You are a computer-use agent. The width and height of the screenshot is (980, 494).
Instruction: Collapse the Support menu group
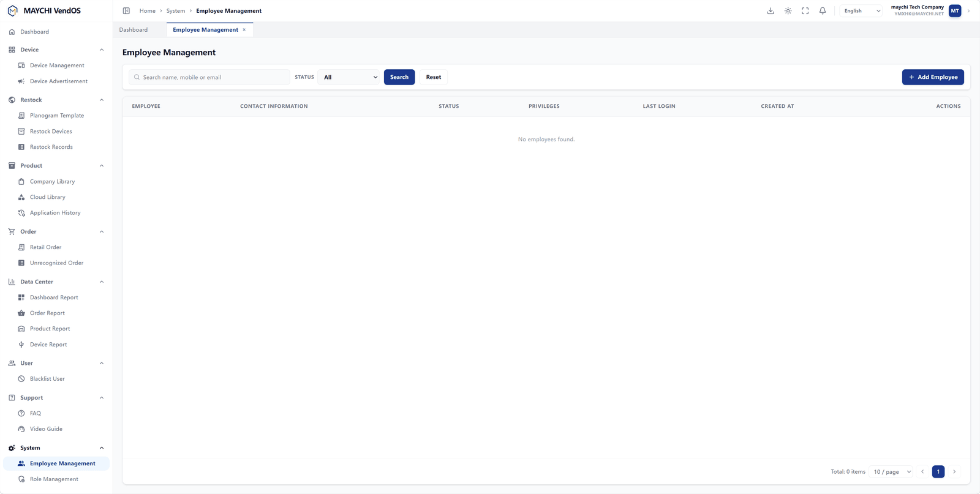(x=102, y=398)
